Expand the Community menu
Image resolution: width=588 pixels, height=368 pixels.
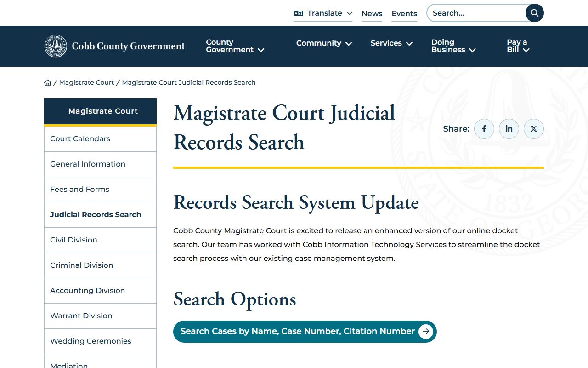coord(324,43)
